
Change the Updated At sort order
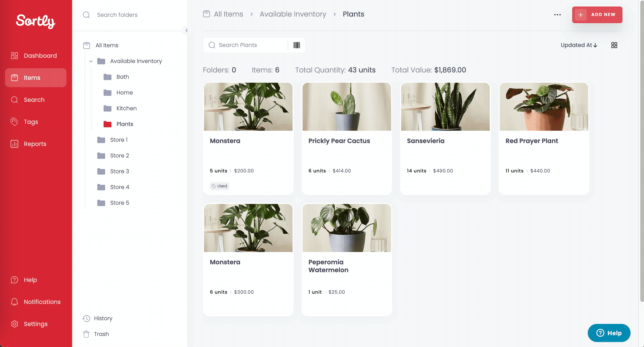coord(579,45)
